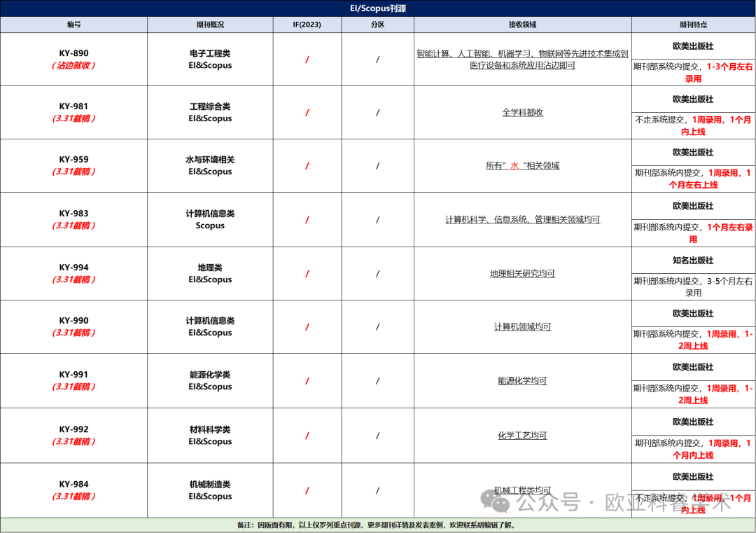Image resolution: width=756 pixels, height=533 pixels.
Task: Select the 计算机信息类 EI&Scopus cell in KY-990 row
Action: click(210, 326)
